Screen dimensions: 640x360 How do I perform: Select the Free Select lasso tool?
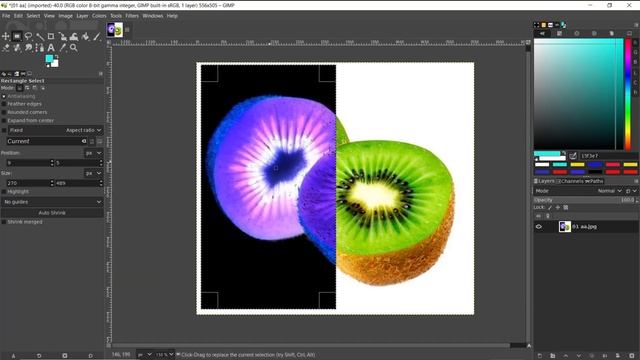(x=28, y=36)
